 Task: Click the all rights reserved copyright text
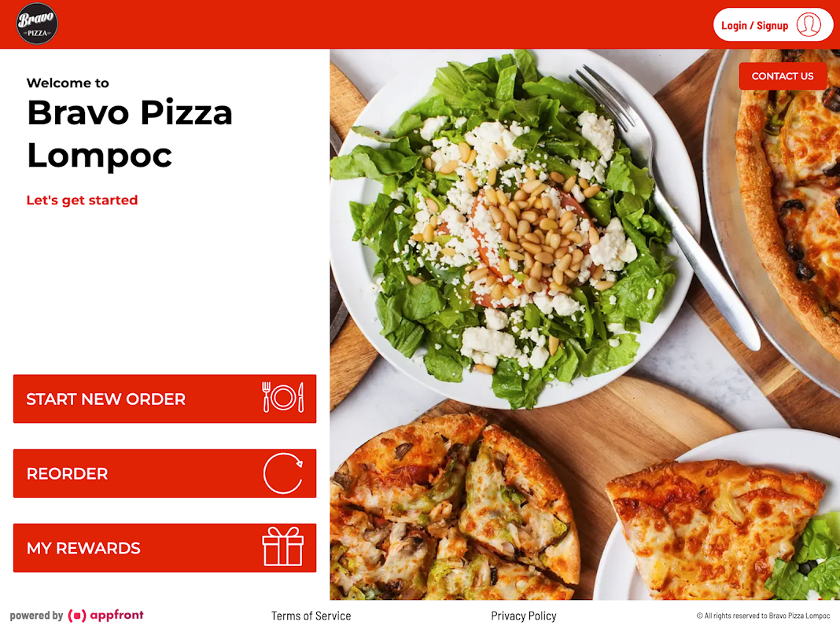pyautogui.click(x=763, y=616)
